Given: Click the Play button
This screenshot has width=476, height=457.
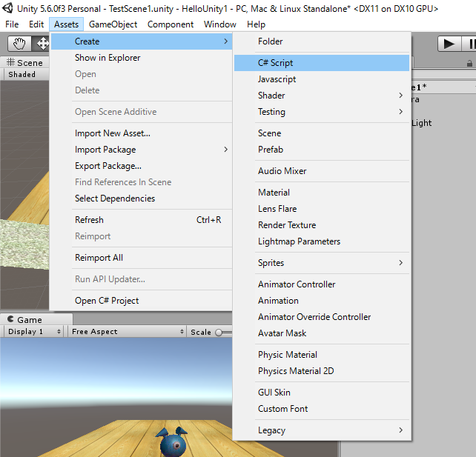Looking at the screenshot, I should click(x=449, y=44).
